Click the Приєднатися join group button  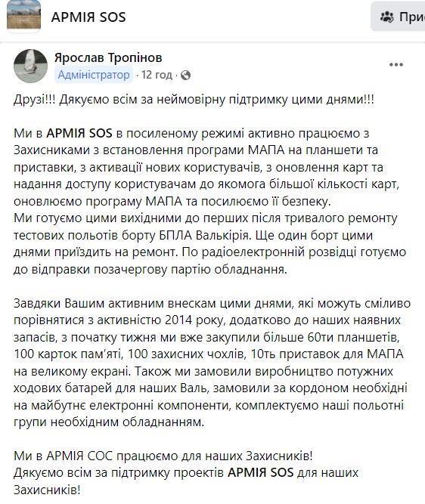398,17
